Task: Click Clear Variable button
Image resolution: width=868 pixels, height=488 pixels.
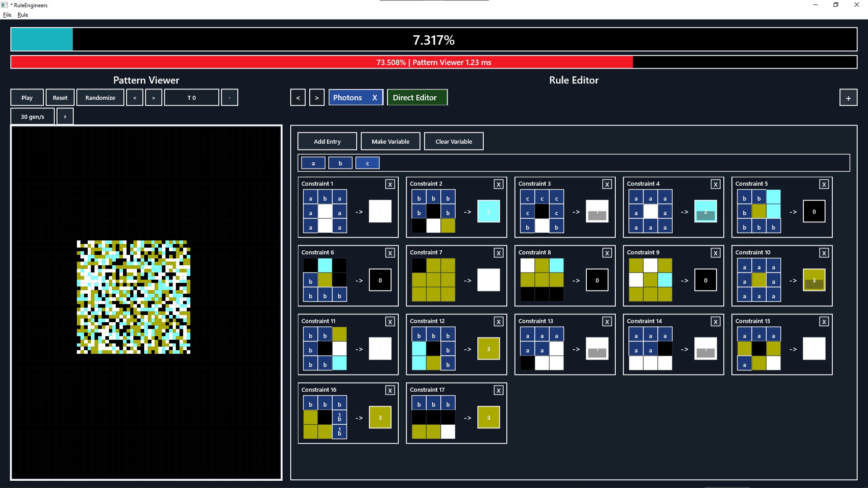Action: coord(454,141)
